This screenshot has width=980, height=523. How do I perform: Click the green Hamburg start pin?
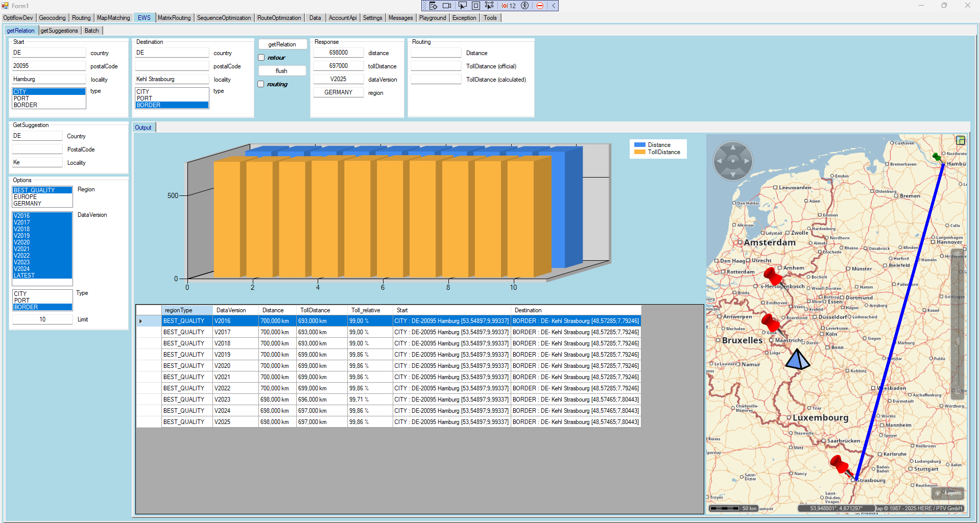[x=936, y=157]
